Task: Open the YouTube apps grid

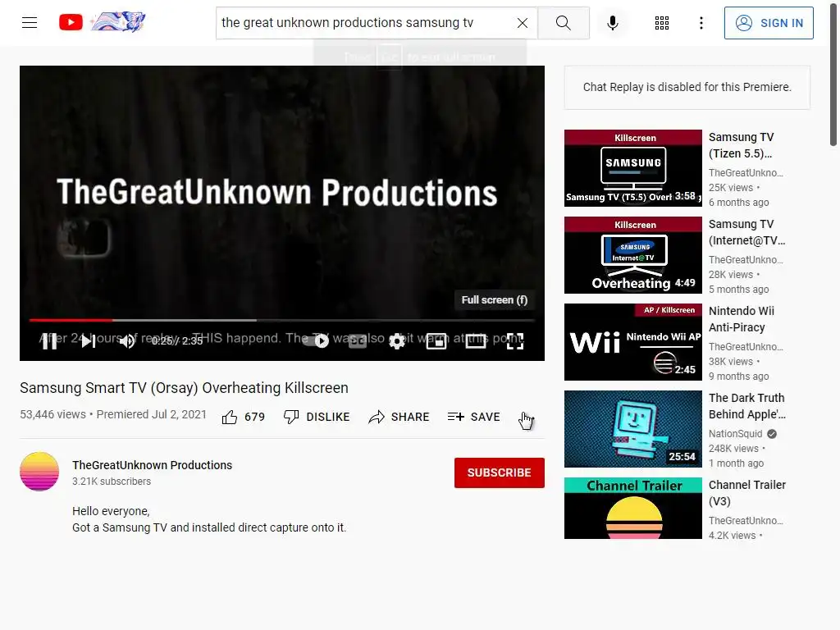Action: click(662, 23)
